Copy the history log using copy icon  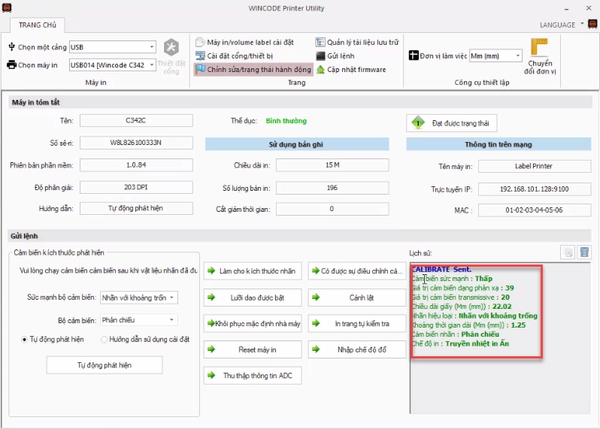click(567, 253)
